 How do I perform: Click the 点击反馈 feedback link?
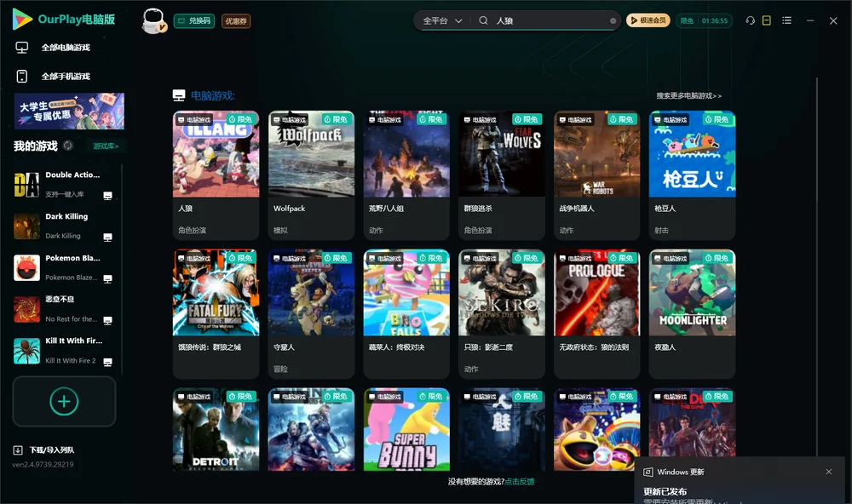[x=520, y=481]
